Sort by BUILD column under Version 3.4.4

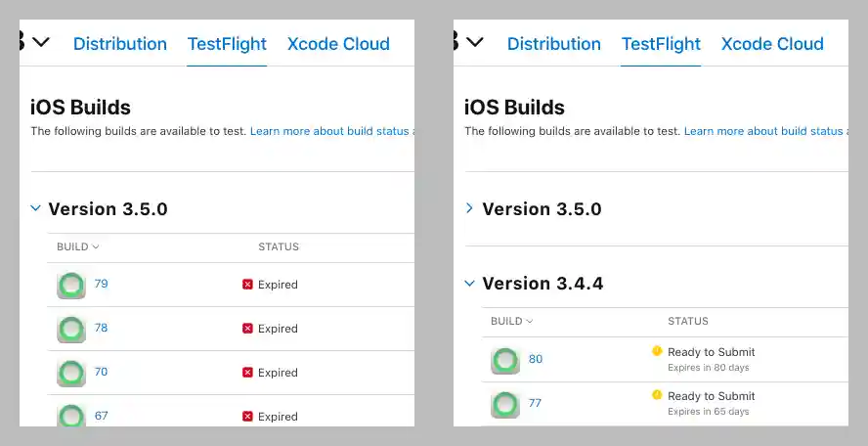click(x=511, y=321)
